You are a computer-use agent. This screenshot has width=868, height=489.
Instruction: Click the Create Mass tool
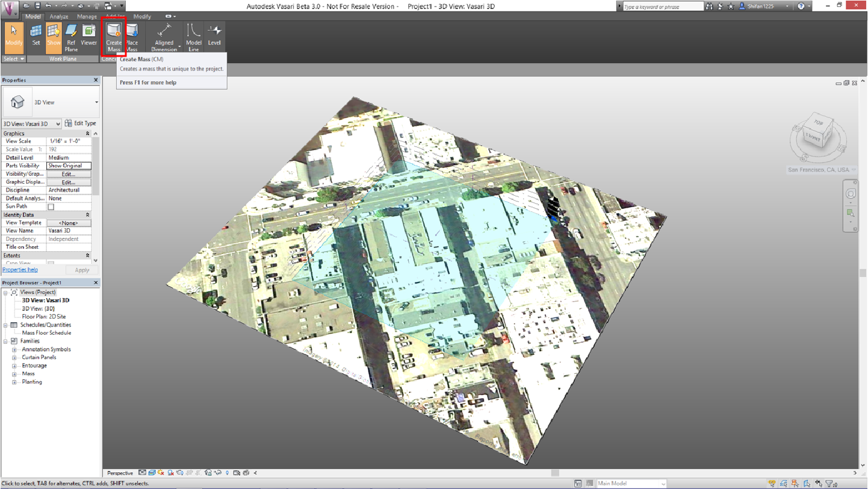point(114,37)
